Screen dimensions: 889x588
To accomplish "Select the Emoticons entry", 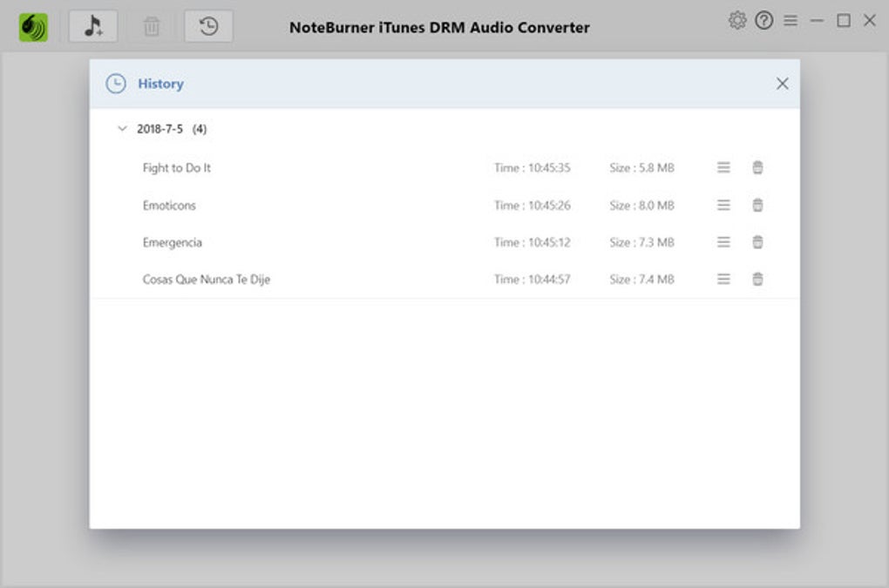I will [x=169, y=205].
